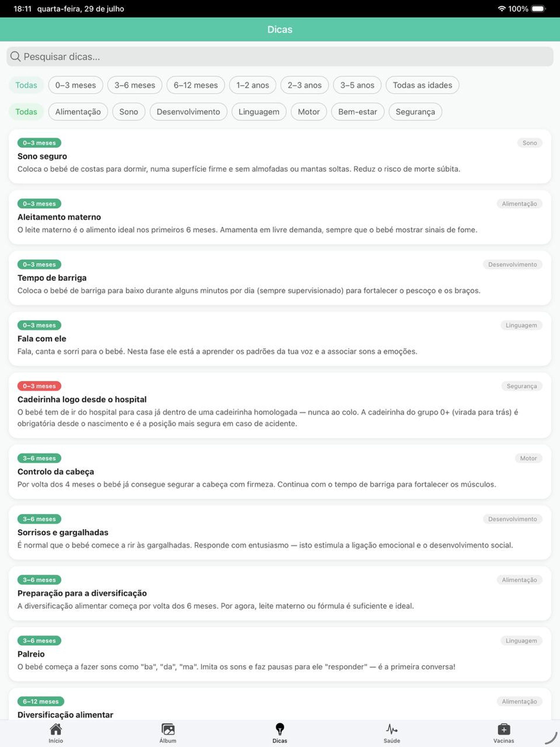Show only Alimentação category filter chip
Viewport: 560px width, 747px height.
(78, 112)
